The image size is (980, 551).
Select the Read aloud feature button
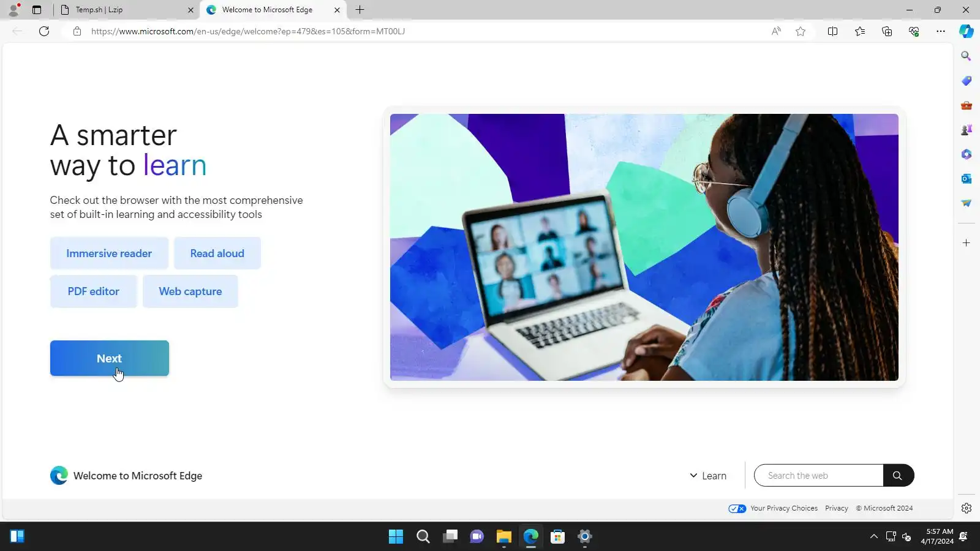217,253
